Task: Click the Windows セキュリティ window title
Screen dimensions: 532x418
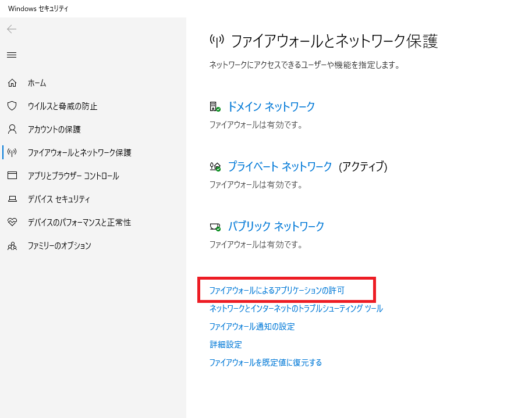Action: click(x=38, y=9)
